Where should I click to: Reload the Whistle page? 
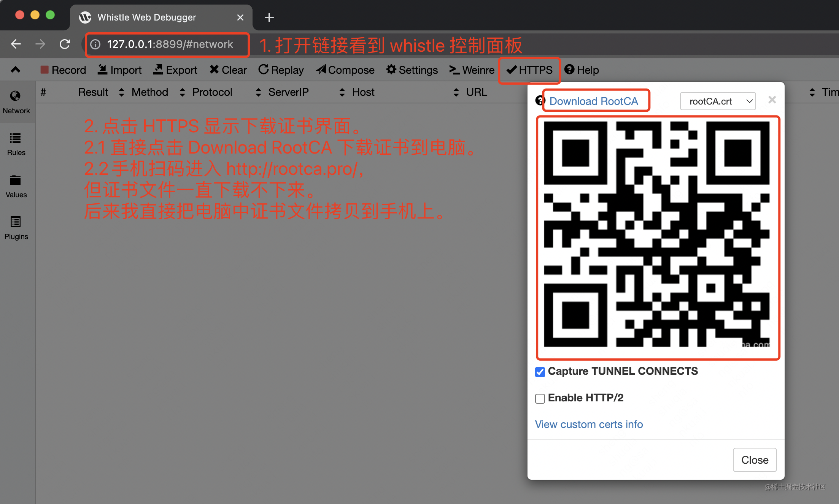pyautogui.click(x=65, y=44)
